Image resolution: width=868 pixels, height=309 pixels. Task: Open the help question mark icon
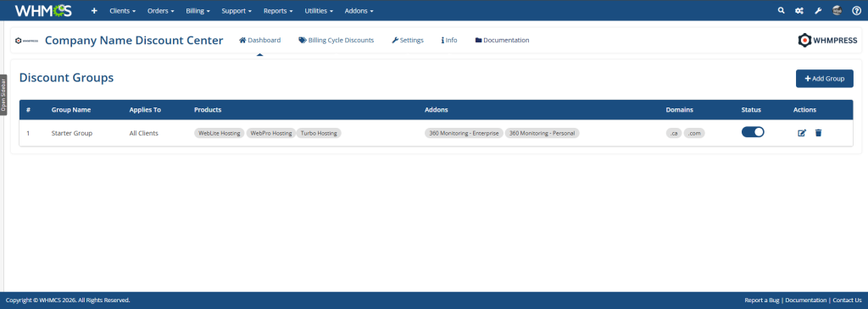pos(856,10)
